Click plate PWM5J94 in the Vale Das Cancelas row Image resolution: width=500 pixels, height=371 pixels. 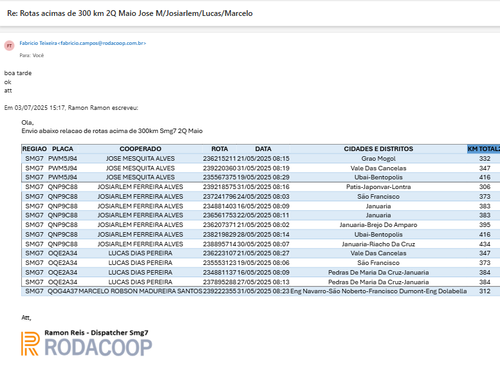tap(63, 168)
